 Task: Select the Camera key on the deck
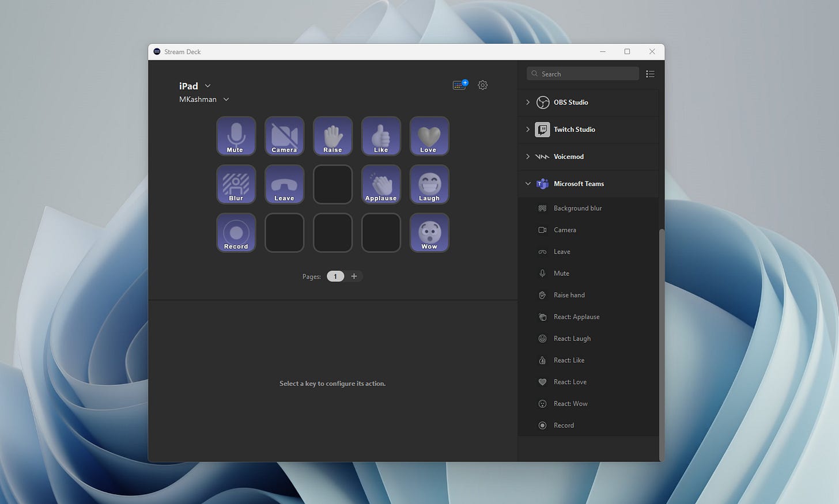tap(284, 136)
